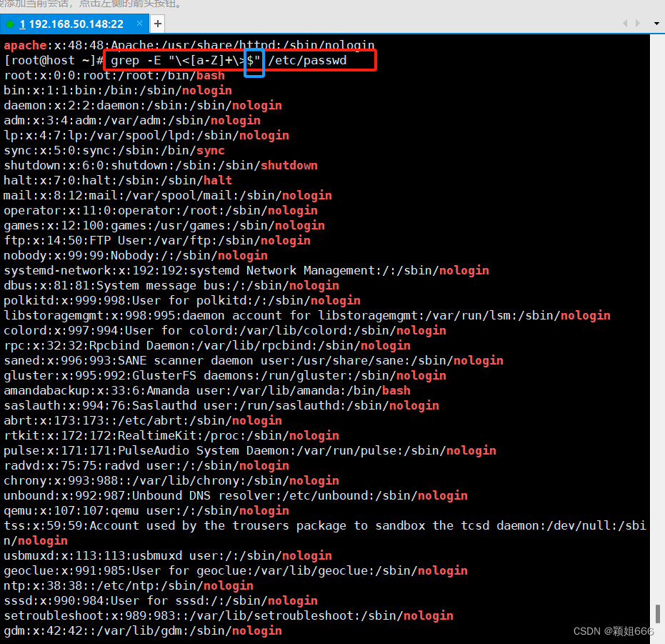Close the 192.168.50.148:22 session tab
The image size is (665, 644).
click(139, 24)
